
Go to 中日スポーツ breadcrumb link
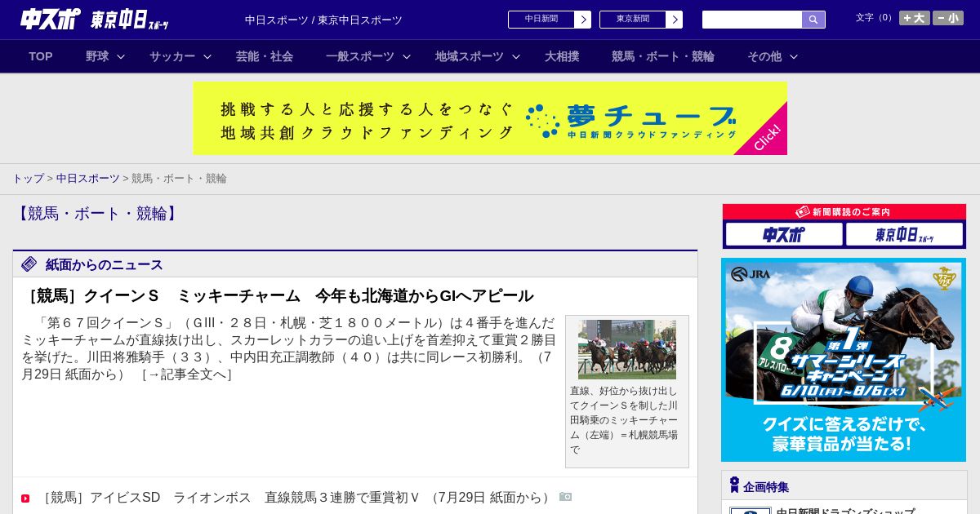click(87, 178)
